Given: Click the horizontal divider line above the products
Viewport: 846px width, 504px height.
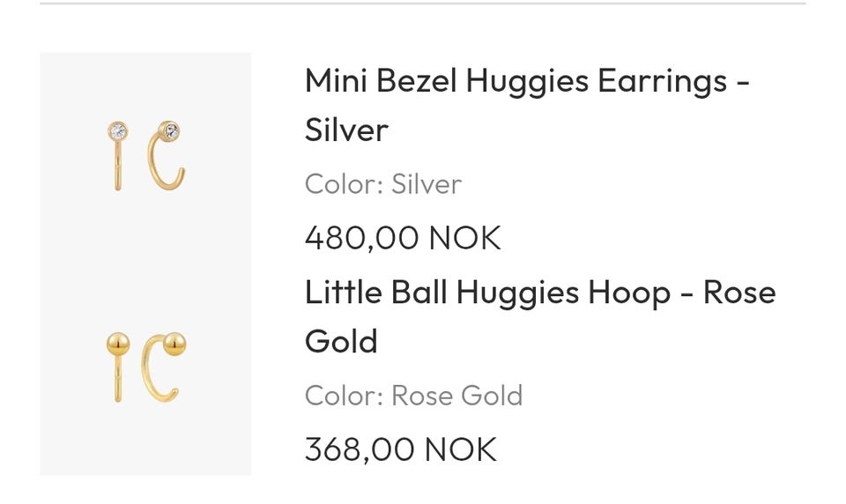Looking at the screenshot, I should (x=423, y=4).
